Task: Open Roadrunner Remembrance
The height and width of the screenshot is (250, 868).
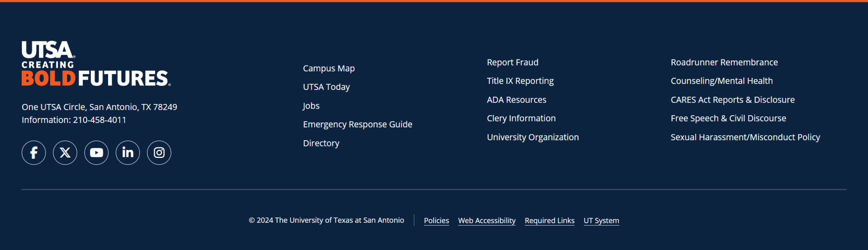Action: pos(724,62)
